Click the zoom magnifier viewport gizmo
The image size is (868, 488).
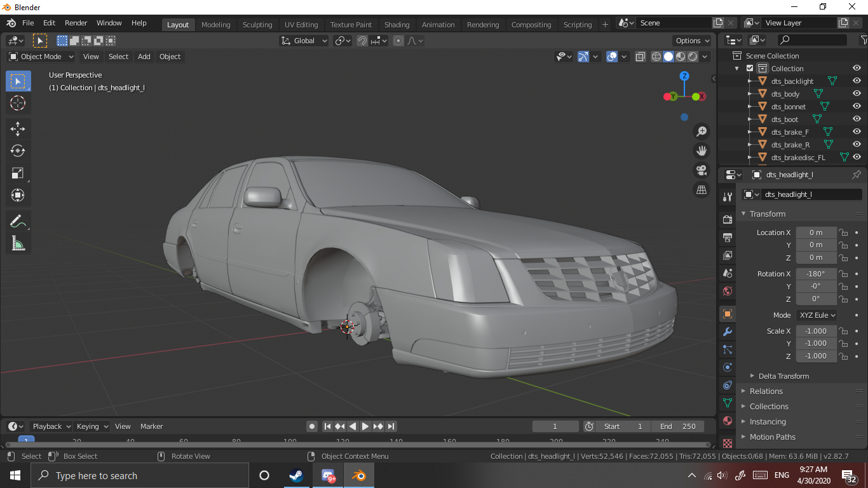tap(702, 132)
